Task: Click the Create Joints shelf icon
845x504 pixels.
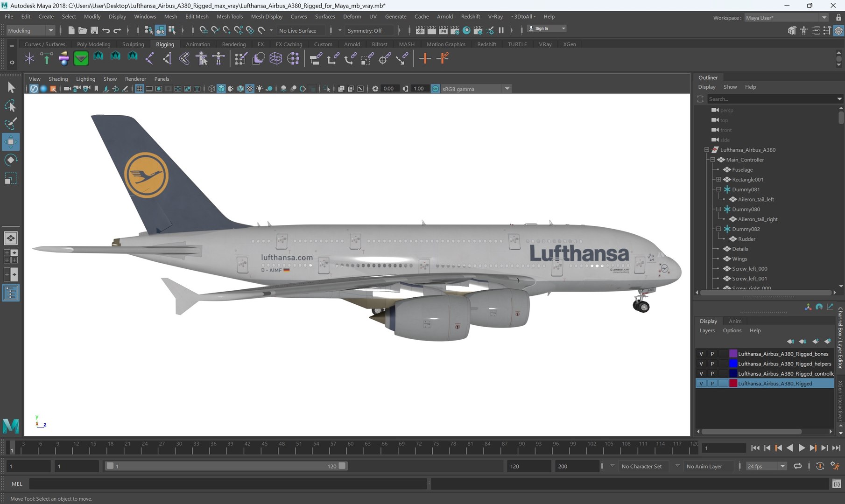Action: pyautogui.click(x=150, y=58)
